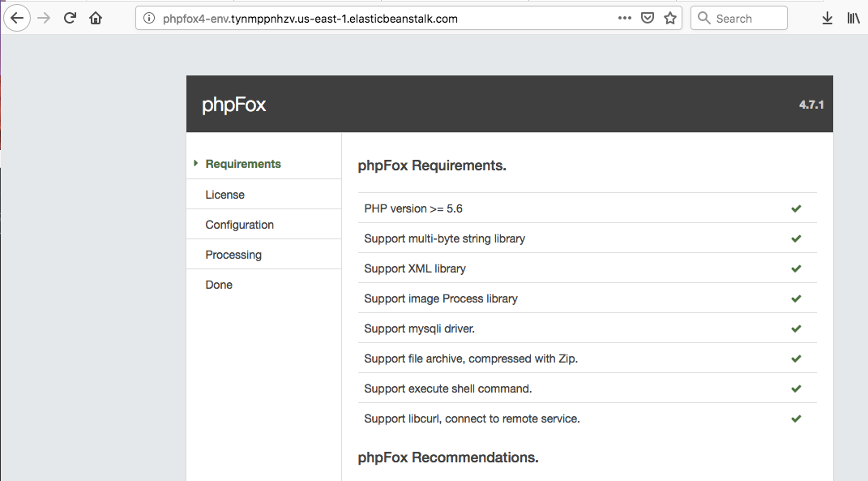Image resolution: width=868 pixels, height=481 pixels.
Task: Click the checkmark beside PHP version requirement
Action: pyautogui.click(x=796, y=208)
